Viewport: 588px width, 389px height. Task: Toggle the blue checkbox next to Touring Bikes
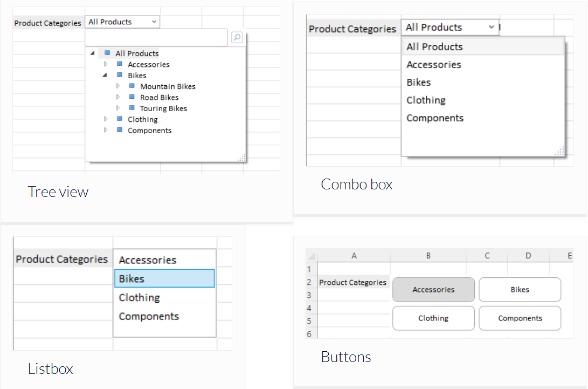133,108
